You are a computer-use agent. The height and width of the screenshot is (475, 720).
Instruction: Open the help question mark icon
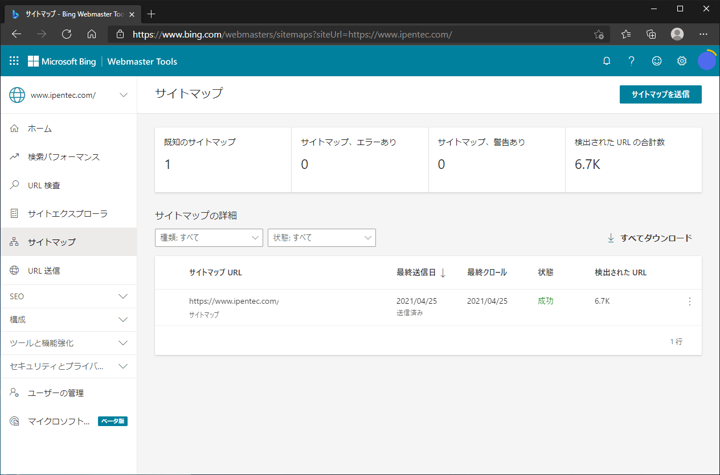point(631,61)
